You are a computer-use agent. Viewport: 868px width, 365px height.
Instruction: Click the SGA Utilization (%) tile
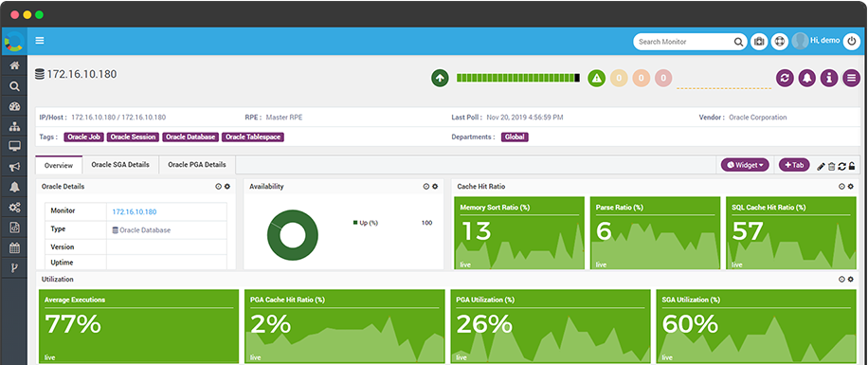(x=756, y=327)
